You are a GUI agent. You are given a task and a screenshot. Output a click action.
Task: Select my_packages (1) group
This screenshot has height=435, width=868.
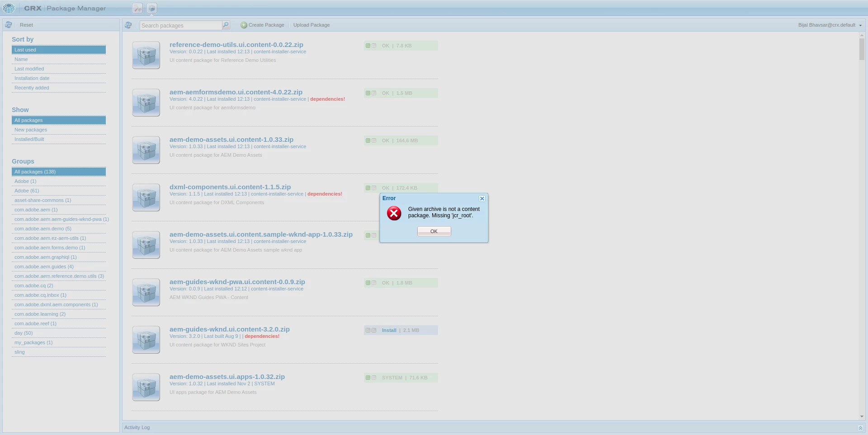(x=59, y=342)
